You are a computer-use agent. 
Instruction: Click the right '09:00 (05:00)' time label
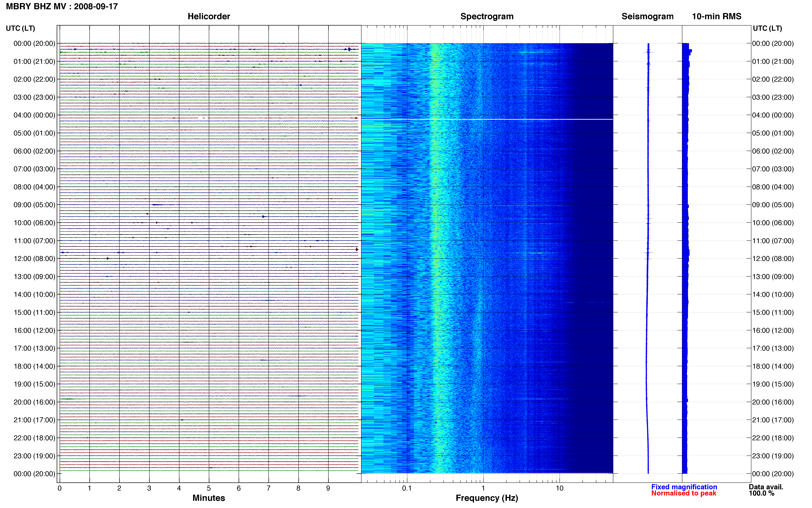click(x=773, y=205)
